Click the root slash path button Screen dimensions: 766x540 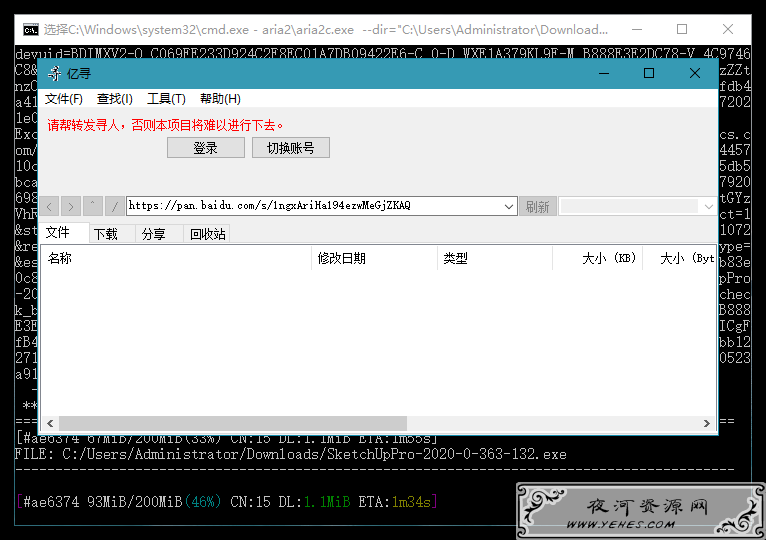[x=114, y=207]
